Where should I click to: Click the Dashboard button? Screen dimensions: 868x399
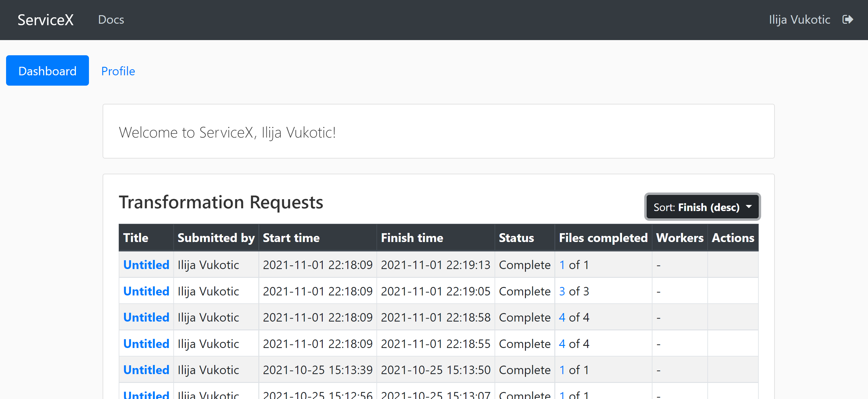47,70
